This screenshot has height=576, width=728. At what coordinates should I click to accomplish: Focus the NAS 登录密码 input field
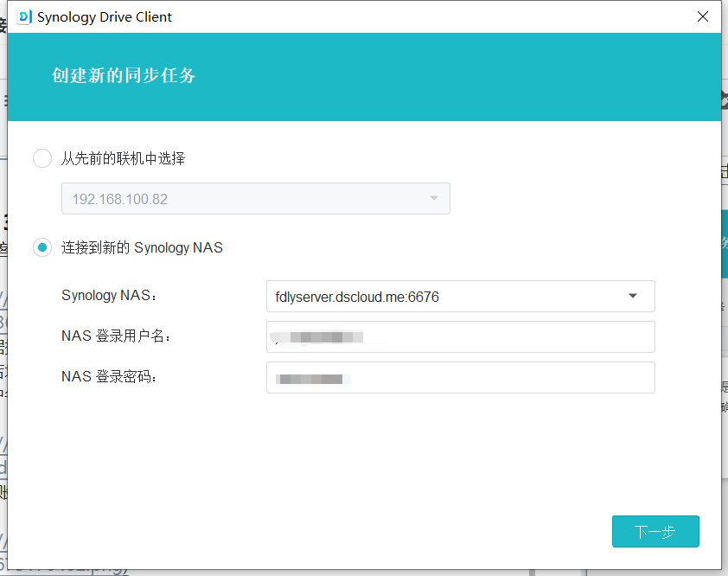click(461, 378)
